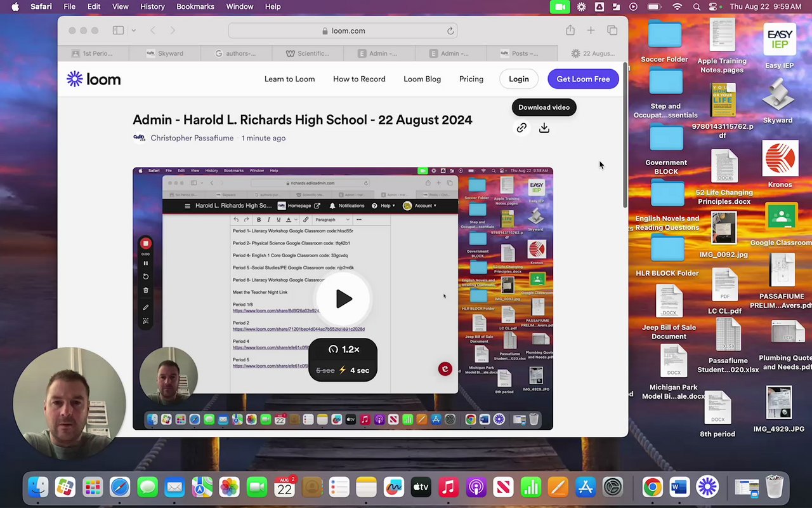
Task: Go to Loom Blog
Action: pos(422,79)
